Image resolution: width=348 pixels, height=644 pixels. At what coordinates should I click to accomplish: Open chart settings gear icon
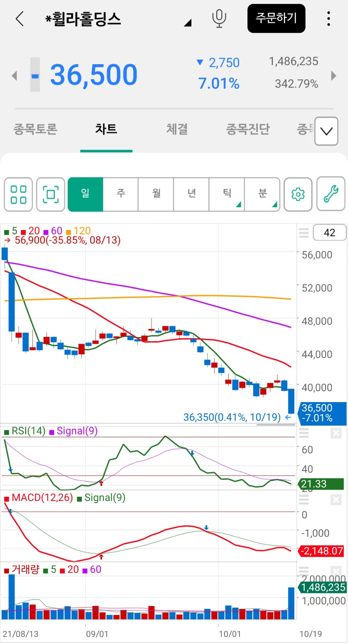[298, 194]
